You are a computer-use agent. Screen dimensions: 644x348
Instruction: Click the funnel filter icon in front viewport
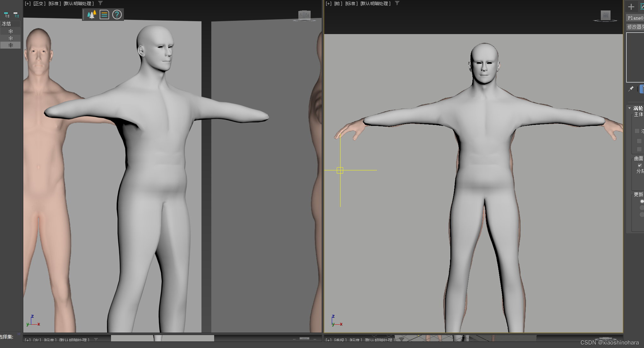tap(397, 3)
